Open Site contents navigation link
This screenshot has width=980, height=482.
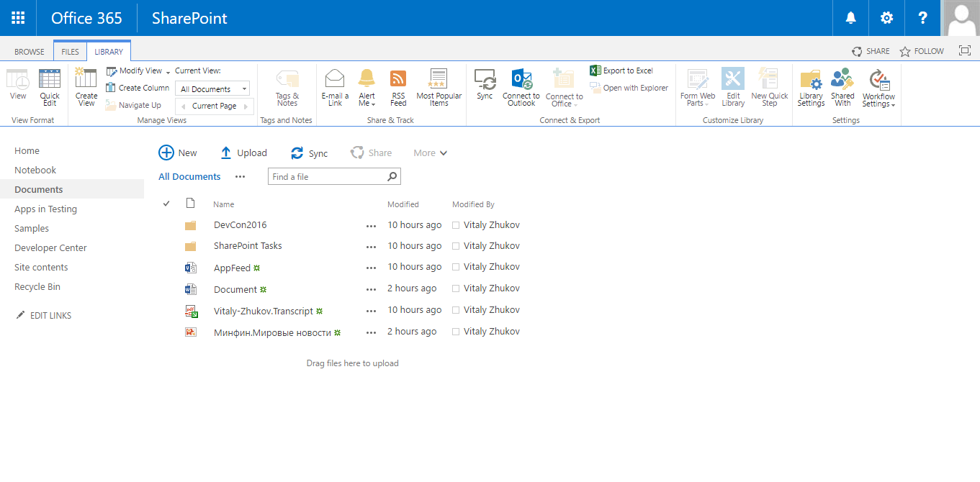coord(41,267)
